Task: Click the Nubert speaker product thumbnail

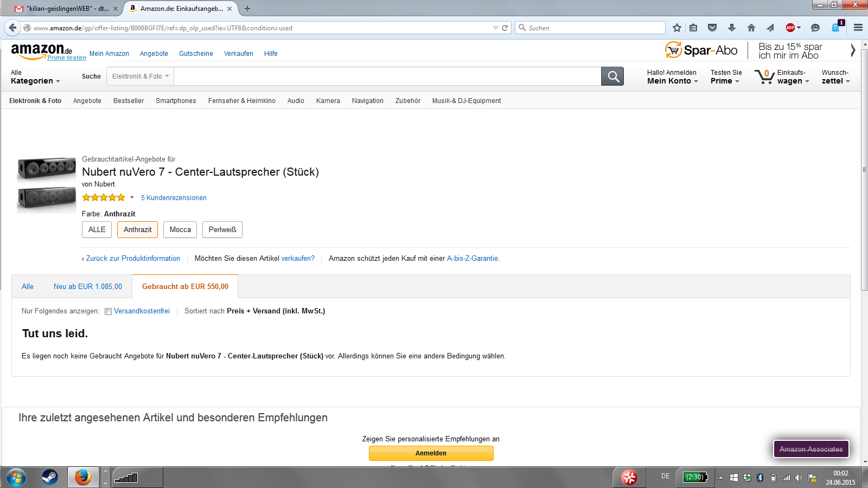Action: point(47,184)
